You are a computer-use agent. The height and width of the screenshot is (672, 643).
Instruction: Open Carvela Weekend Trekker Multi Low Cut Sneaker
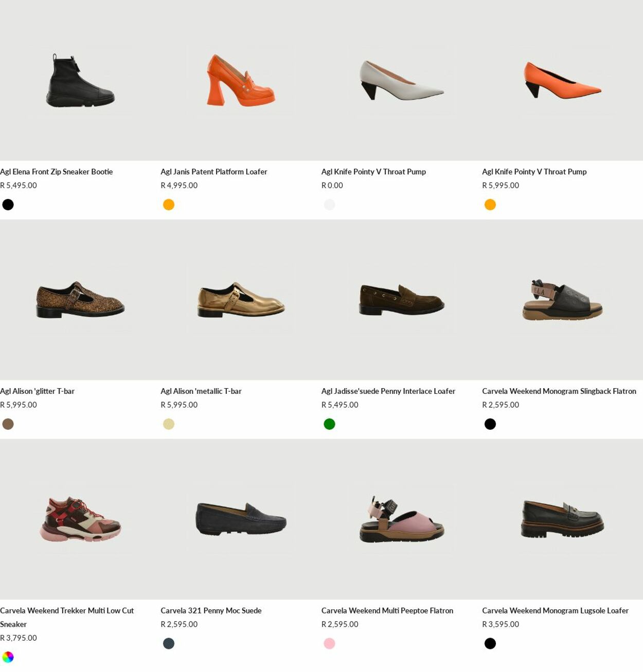(x=67, y=617)
